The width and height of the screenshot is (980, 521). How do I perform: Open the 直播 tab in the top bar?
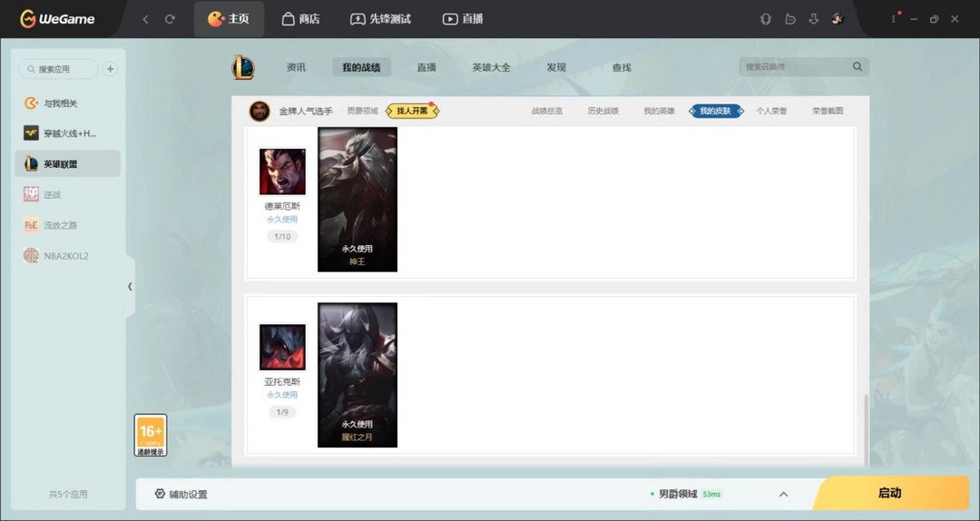(x=463, y=19)
